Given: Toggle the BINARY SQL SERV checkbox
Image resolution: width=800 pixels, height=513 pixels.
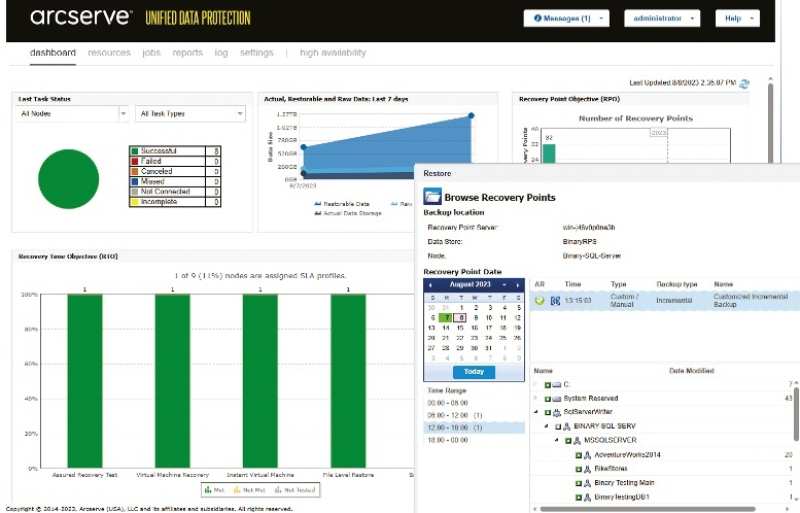Looking at the screenshot, I should pos(557,427).
